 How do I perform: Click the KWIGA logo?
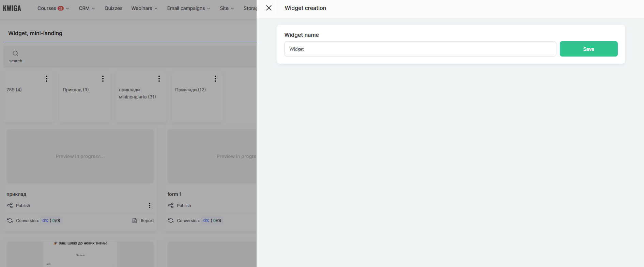coord(12,8)
